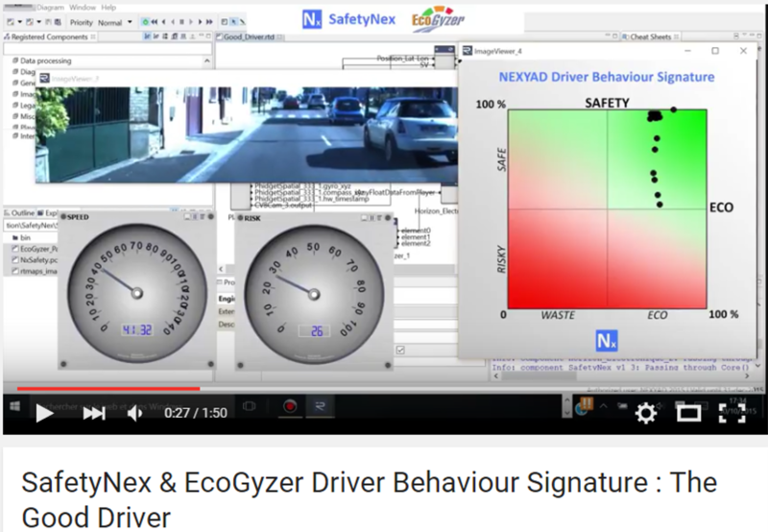Collapse list with the chevron beside Data processing
768x532 pixels.
pyautogui.click(x=207, y=60)
